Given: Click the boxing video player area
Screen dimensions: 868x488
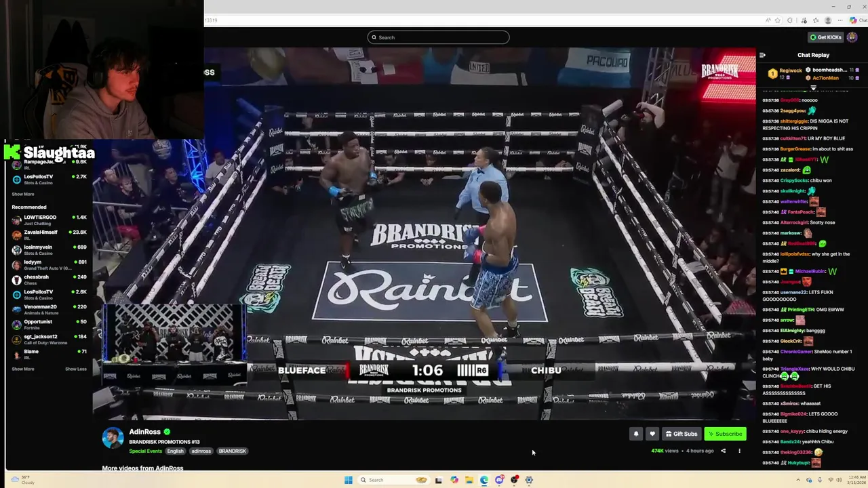Looking at the screenshot, I should [x=424, y=234].
